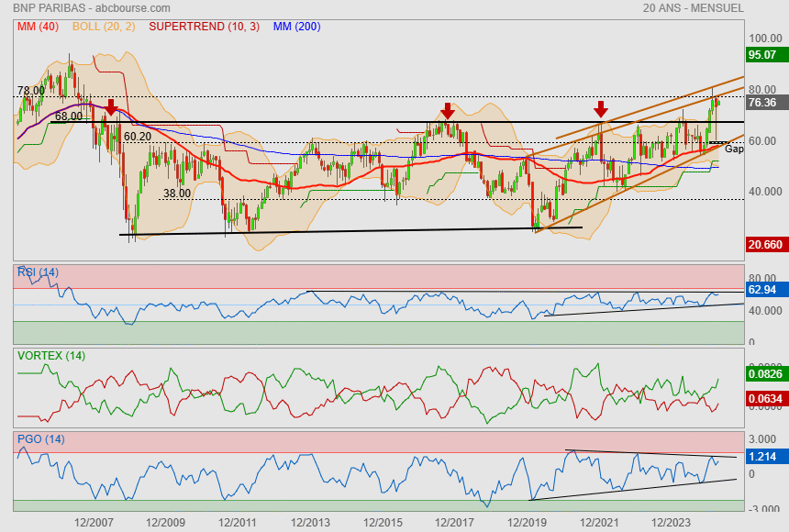Click the RSI (14) indicator title
The image size is (789, 532).
(38, 272)
